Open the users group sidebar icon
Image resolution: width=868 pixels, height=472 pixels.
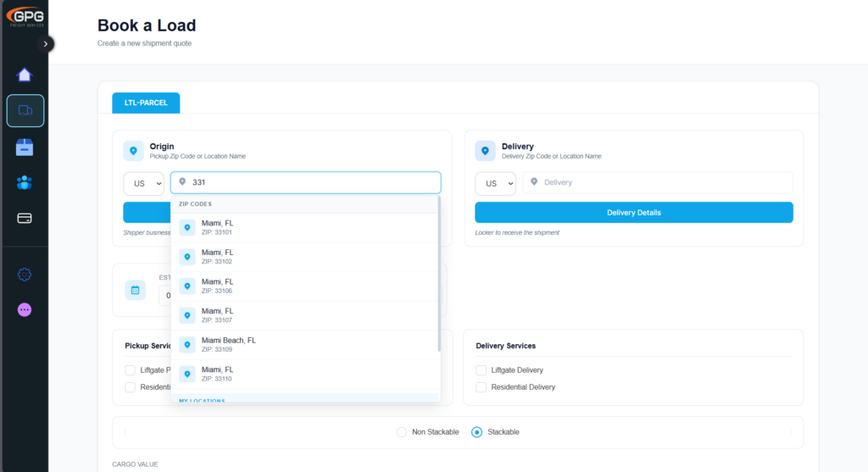coord(25,182)
